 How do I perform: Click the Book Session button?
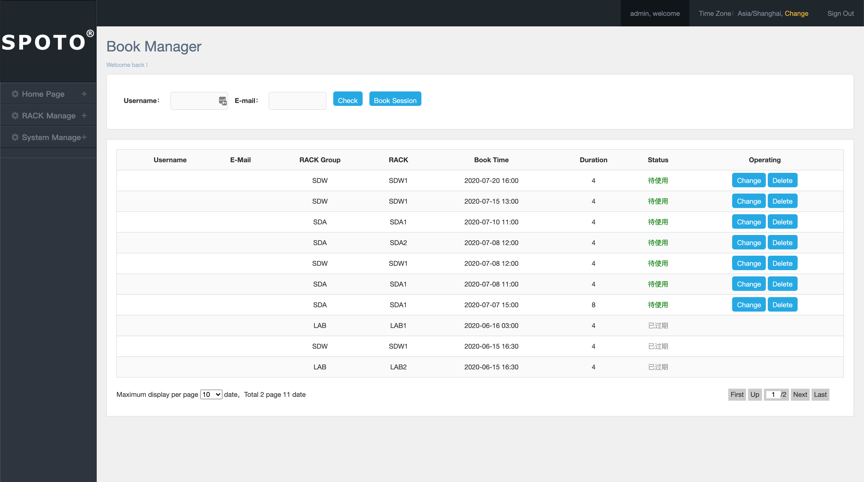395,100
